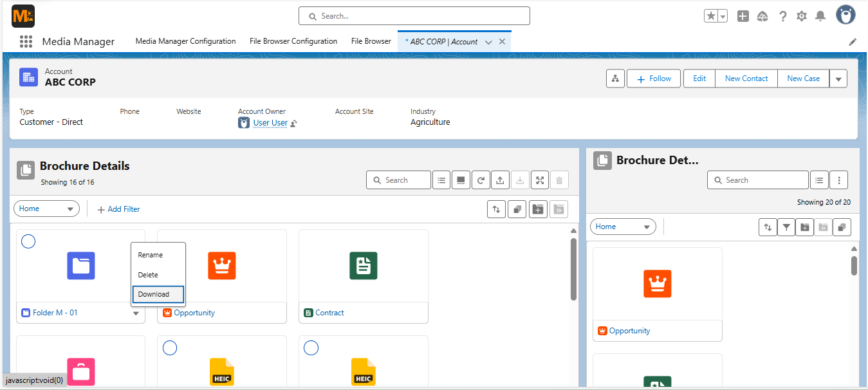The height and width of the screenshot is (390, 868).
Task: Click the Follow button
Action: 654,79
